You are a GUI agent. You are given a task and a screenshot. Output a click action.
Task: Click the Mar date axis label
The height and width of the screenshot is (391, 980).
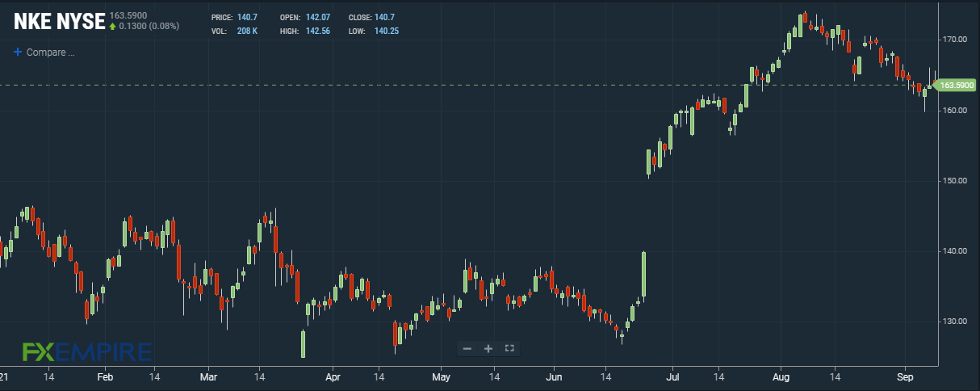pos(208,377)
